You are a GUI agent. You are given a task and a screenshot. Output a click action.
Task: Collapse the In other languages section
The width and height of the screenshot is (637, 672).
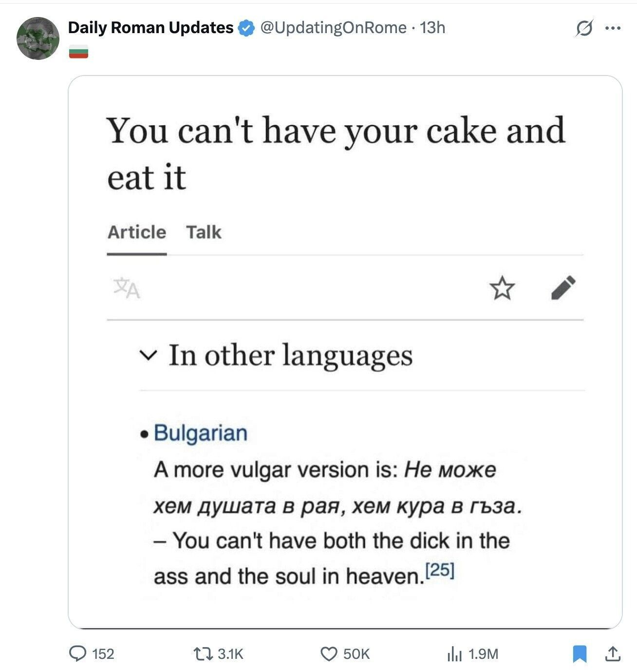(x=147, y=355)
